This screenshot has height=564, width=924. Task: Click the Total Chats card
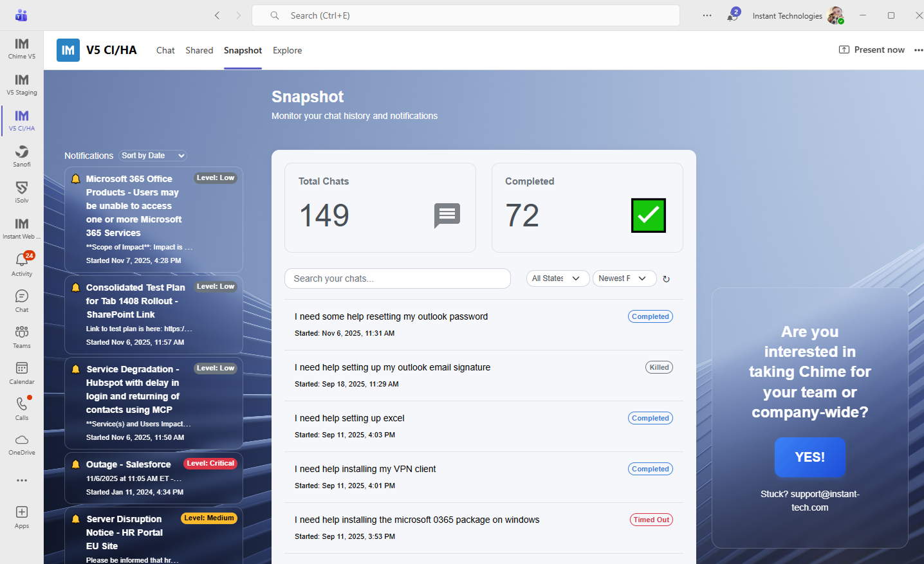(380, 208)
